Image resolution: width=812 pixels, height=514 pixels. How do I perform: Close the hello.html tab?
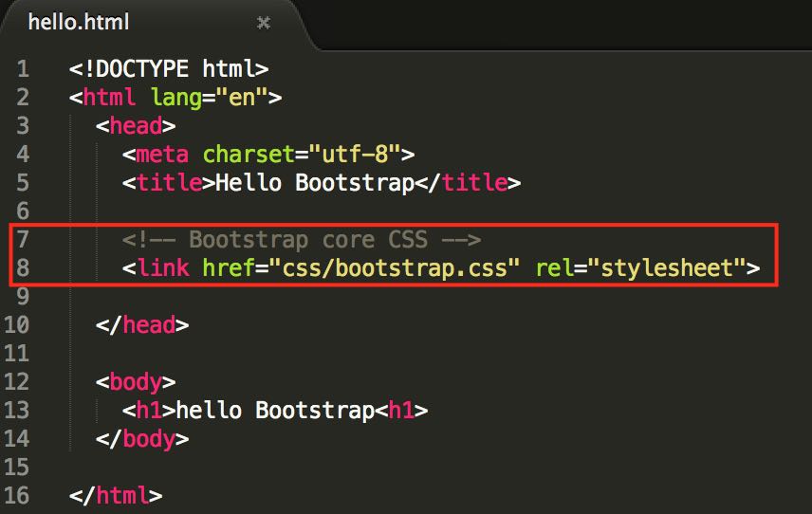click(264, 22)
